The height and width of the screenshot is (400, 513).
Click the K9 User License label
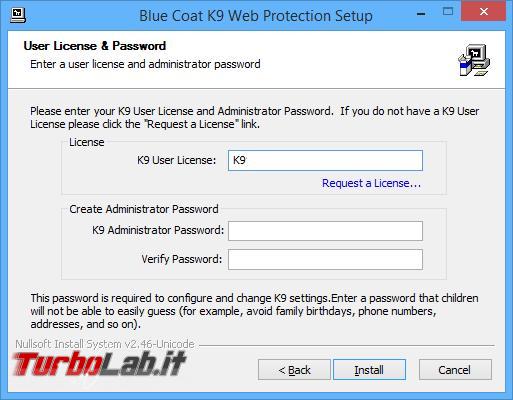(177, 160)
